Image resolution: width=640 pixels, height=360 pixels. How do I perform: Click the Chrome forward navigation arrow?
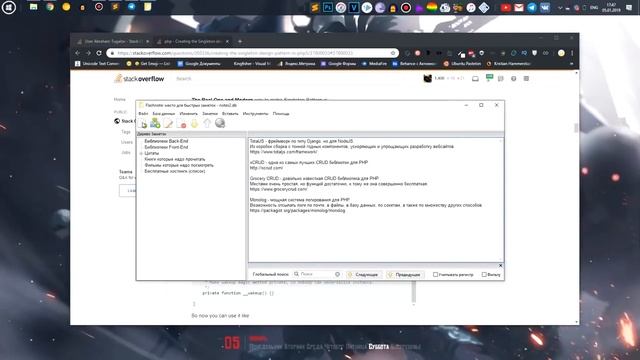[x=88, y=53]
